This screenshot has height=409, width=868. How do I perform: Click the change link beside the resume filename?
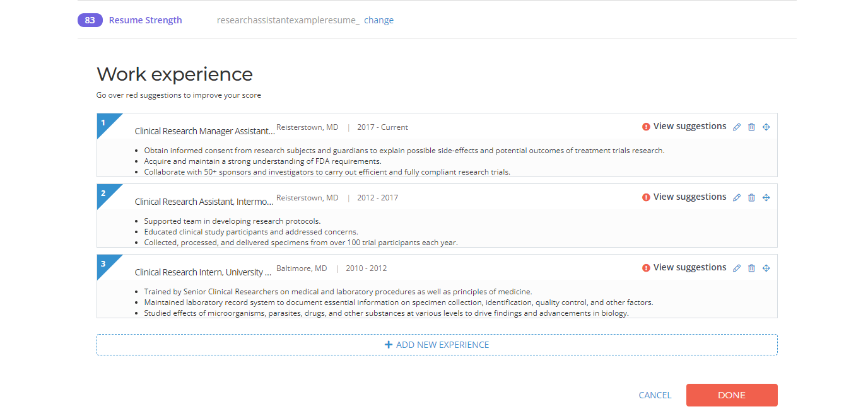point(378,20)
